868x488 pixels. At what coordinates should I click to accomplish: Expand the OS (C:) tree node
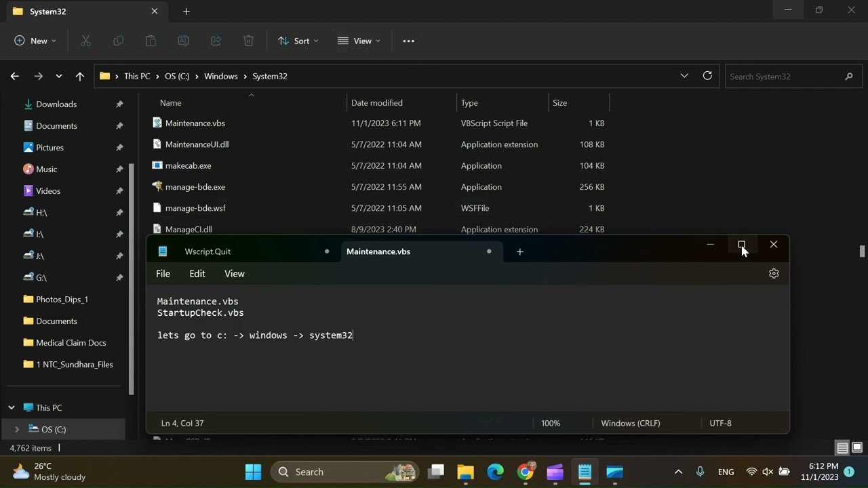pyautogui.click(x=17, y=429)
